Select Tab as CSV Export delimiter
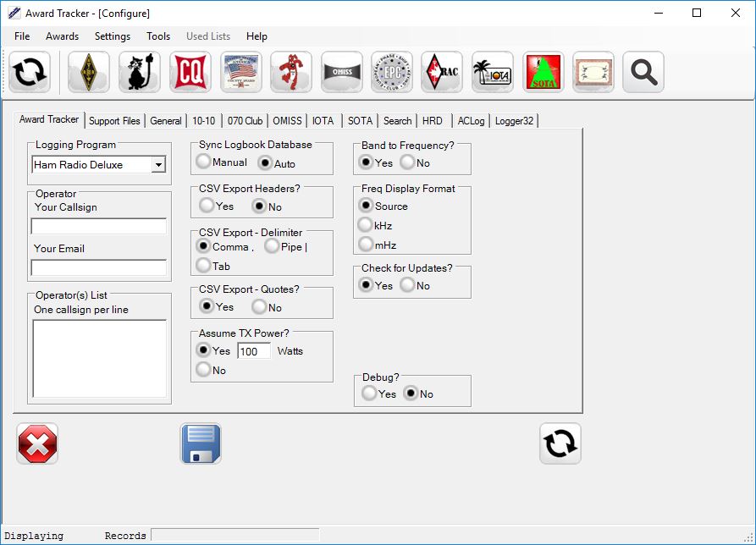 click(x=213, y=266)
